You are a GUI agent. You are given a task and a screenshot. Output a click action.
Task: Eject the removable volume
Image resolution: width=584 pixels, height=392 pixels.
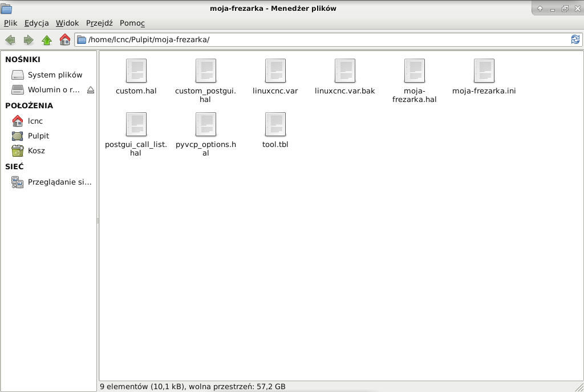point(90,90)
